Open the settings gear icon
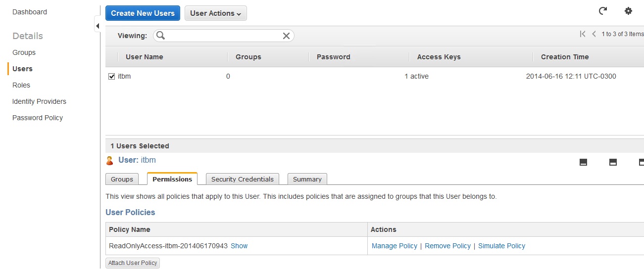Viewport: 644px width, 269px height. [628, 11]
